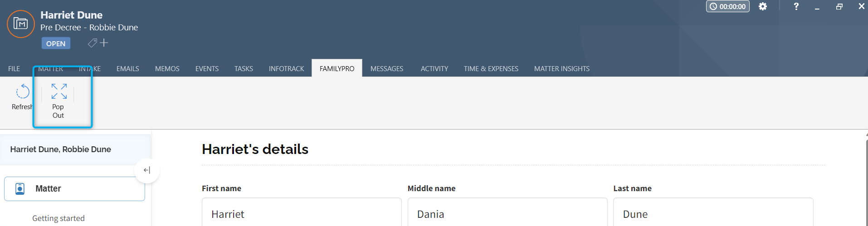Click the Middle name field containing Dania
Viewport: 868px width, 226px height.
coord(507,212)
